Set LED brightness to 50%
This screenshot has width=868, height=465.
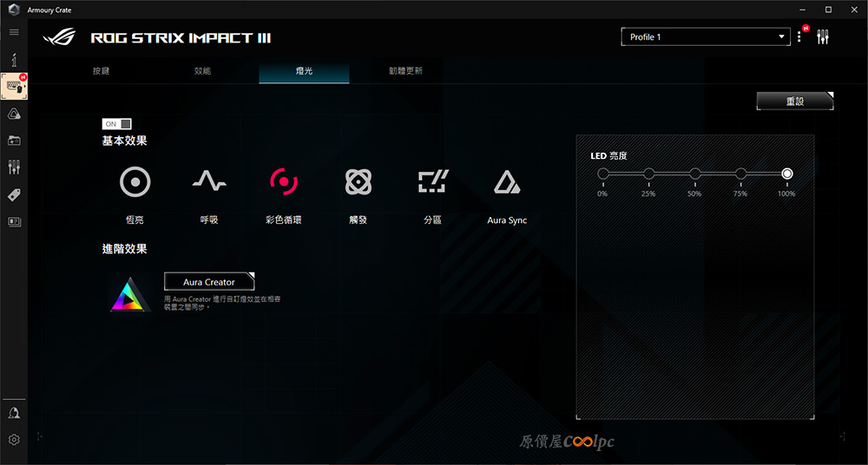click(x=695, y=174)
